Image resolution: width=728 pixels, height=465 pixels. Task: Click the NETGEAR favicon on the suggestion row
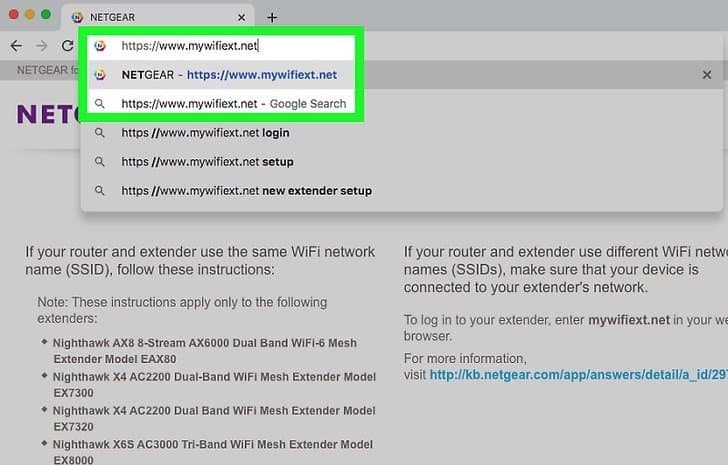click(100, 74)
